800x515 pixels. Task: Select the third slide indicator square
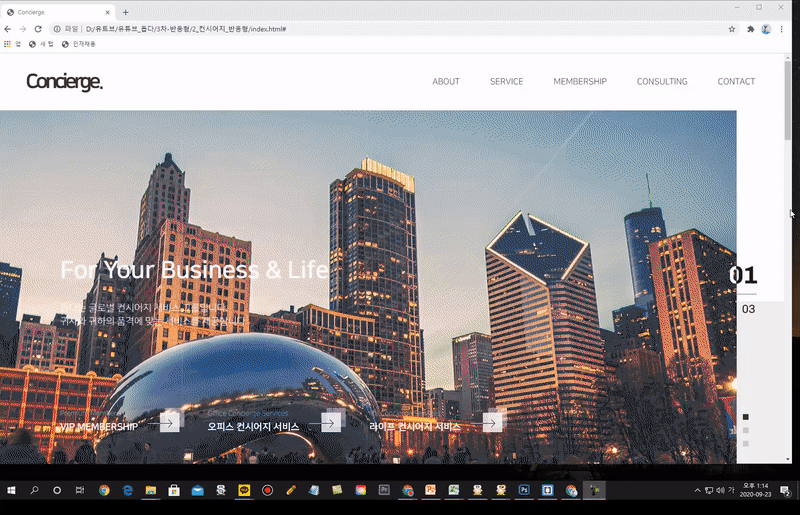tap(745, 444)
